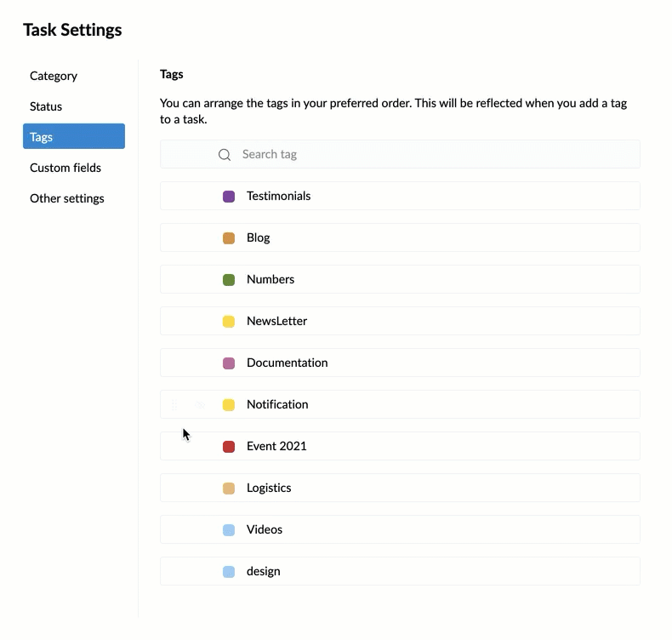Click the light blue Videos color square
This screenshot has width=672, height=640.
(229, 530)
